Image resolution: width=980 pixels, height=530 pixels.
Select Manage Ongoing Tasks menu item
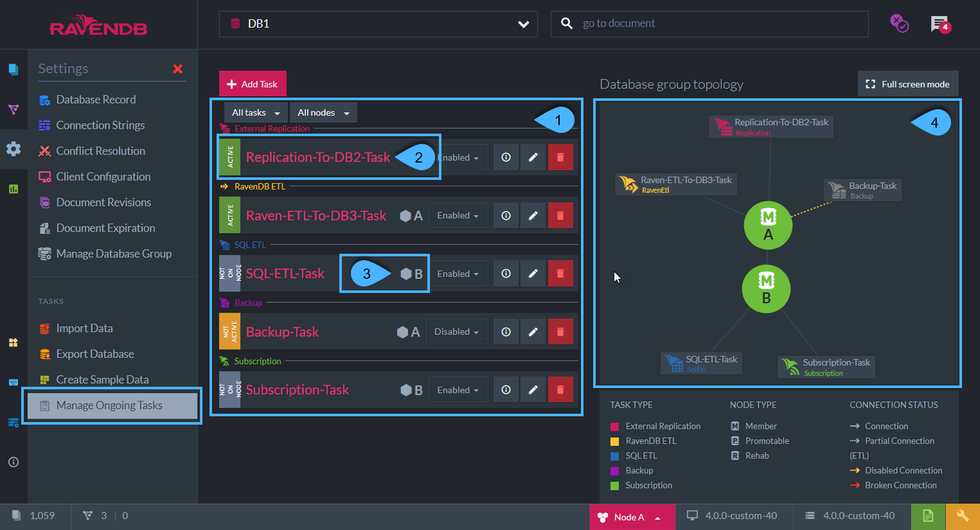click(x=112, y=405)
